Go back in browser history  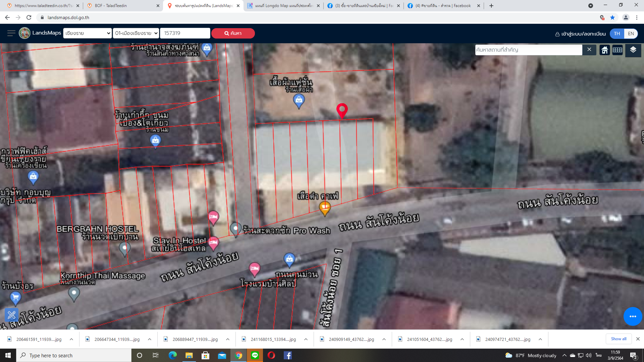tap(7, 17)
